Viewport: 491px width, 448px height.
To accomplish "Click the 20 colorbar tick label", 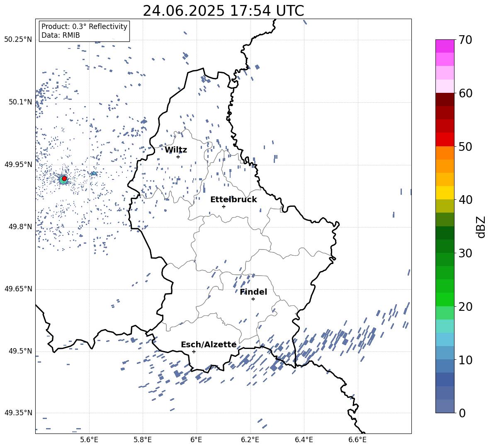I will coord(465,307).
